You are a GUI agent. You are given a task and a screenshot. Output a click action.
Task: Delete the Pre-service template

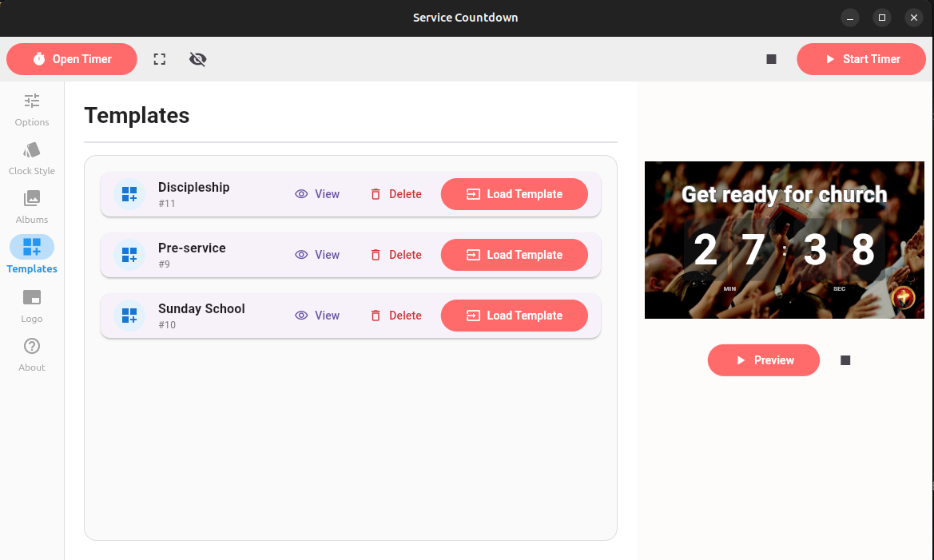coord(395,255)
